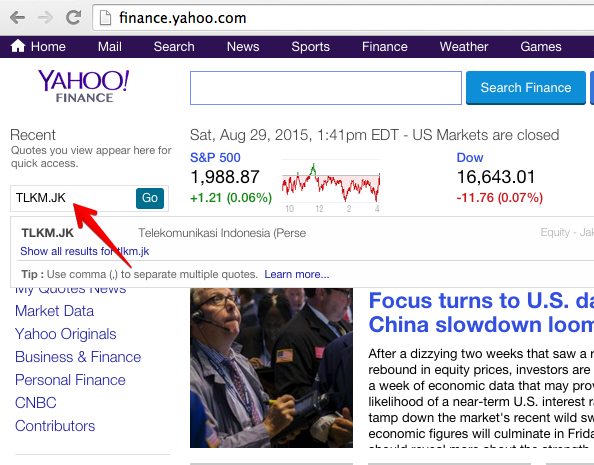Click the finance.yahoo.com address bar
Image resolution: width=594 pixels, height=465 pixels.
[343, 18]
